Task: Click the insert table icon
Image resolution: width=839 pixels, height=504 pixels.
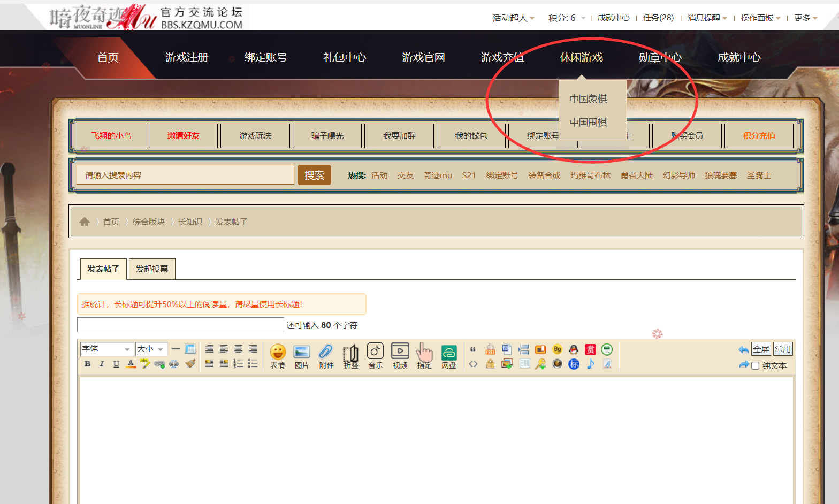Action: pyautogui.click(x=190, y=349)
